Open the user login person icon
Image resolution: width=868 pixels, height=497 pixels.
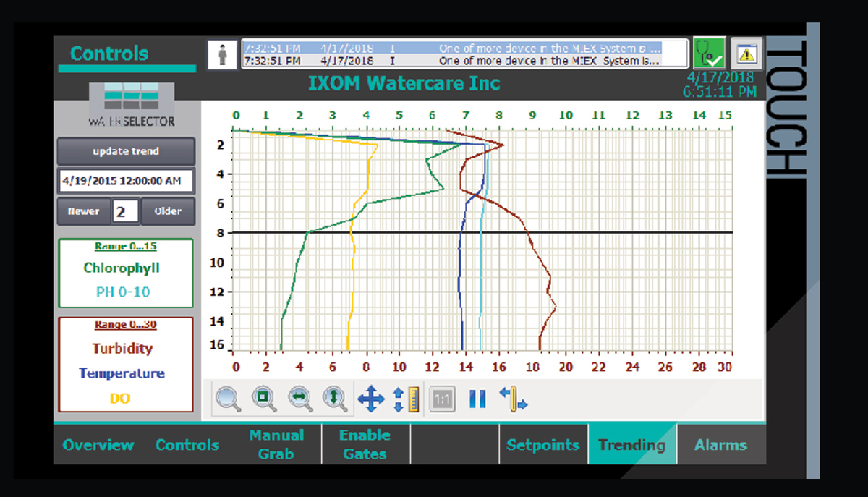click(x=223, y=54)
